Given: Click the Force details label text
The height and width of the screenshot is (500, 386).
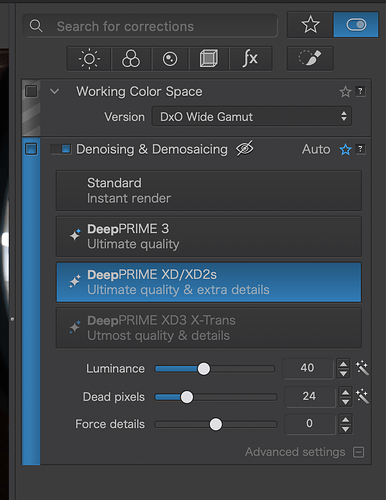Looking at the screenshot, I should click(110, 424).
